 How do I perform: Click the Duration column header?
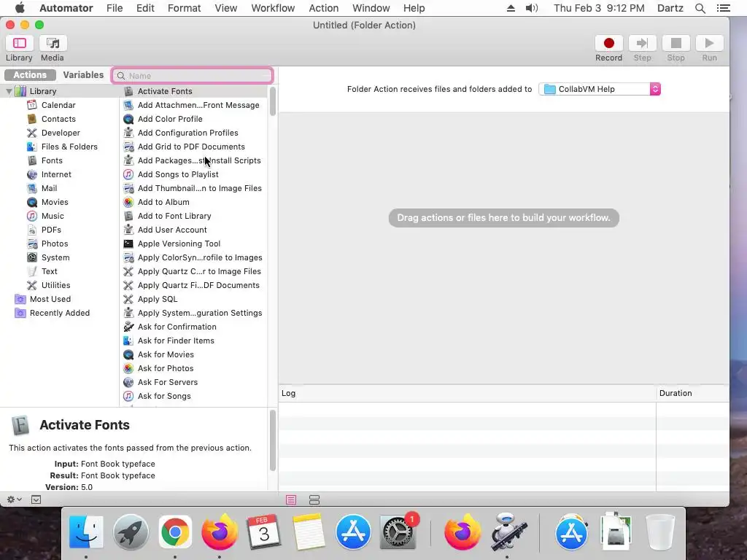click(693, 393)
